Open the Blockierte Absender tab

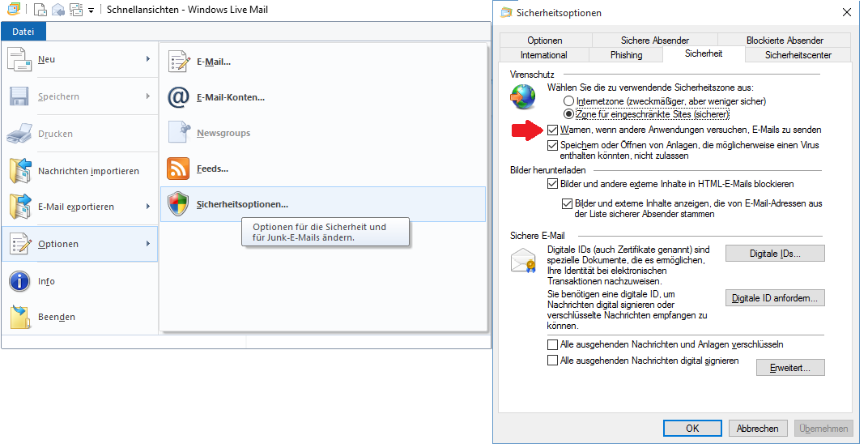[x=784, y=41]
